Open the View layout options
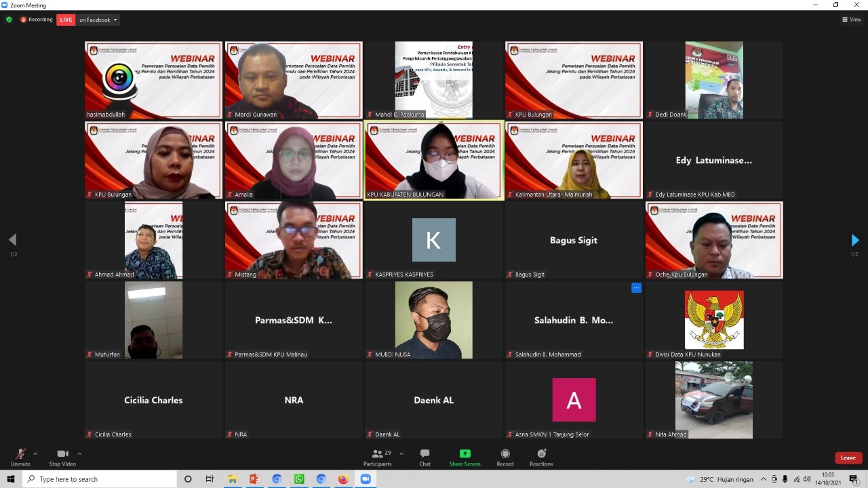The height and width of the screenshot is (488, 868). (x=851, y=20)
